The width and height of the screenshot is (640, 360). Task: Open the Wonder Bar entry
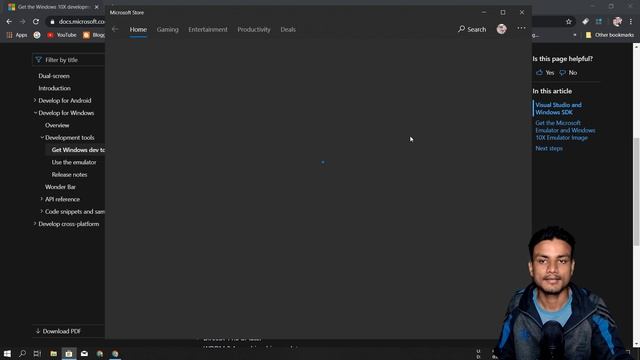(60, 187)
